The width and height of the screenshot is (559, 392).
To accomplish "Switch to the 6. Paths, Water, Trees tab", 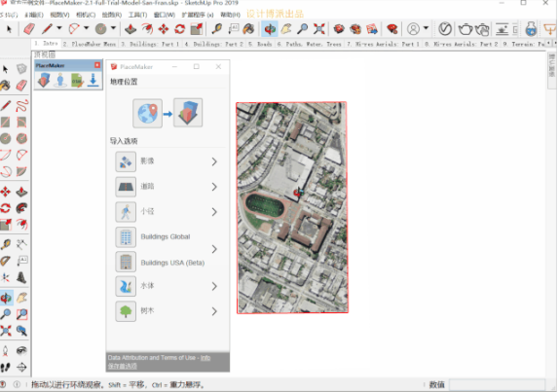I will coord(309,44).
